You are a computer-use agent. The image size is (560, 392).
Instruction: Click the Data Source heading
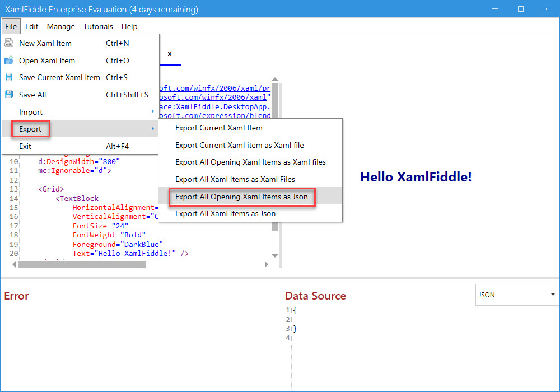pyautogui.click(x=315, y=296)
